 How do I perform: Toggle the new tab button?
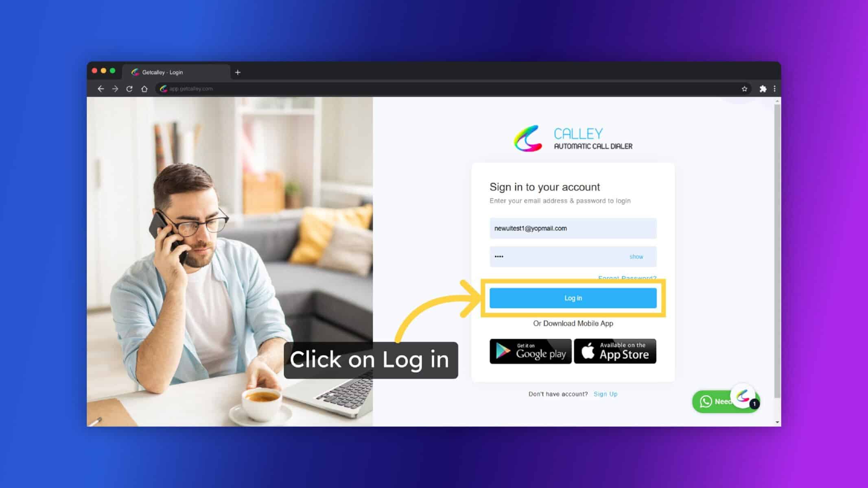coord(238,72)
